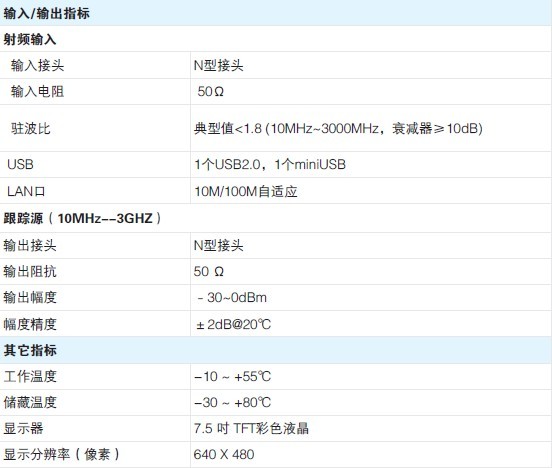This screenshot has height=468, width=552.
Task: Click the 输入/输出指标 section header
Action: tap(46, 13)
